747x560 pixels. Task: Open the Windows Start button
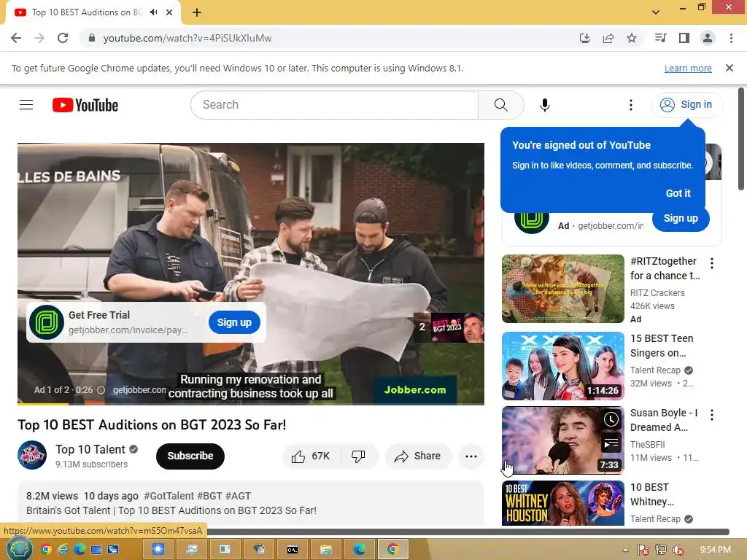(18, 549)
